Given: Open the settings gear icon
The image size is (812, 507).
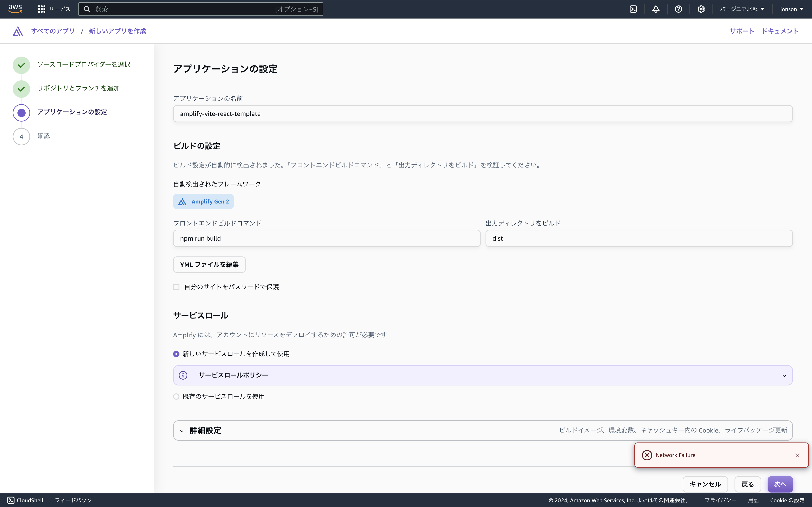Looking at the screenshot, I should (x=701, y=9).
